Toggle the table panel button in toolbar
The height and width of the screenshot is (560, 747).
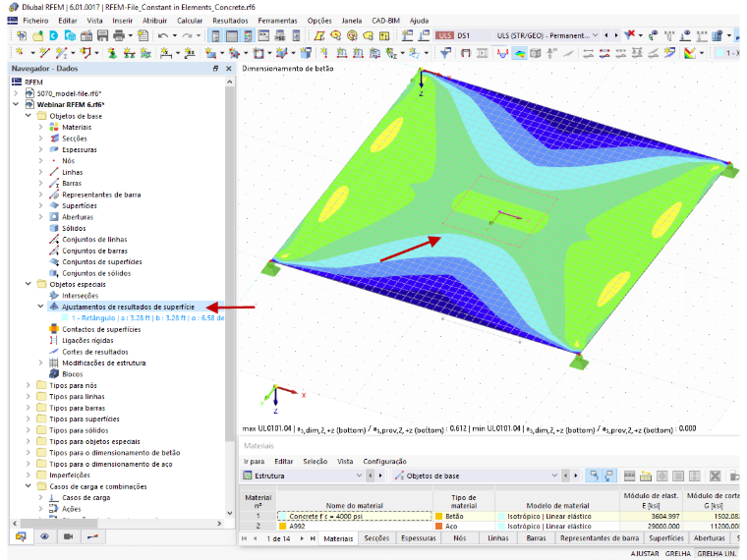point(232,35)
